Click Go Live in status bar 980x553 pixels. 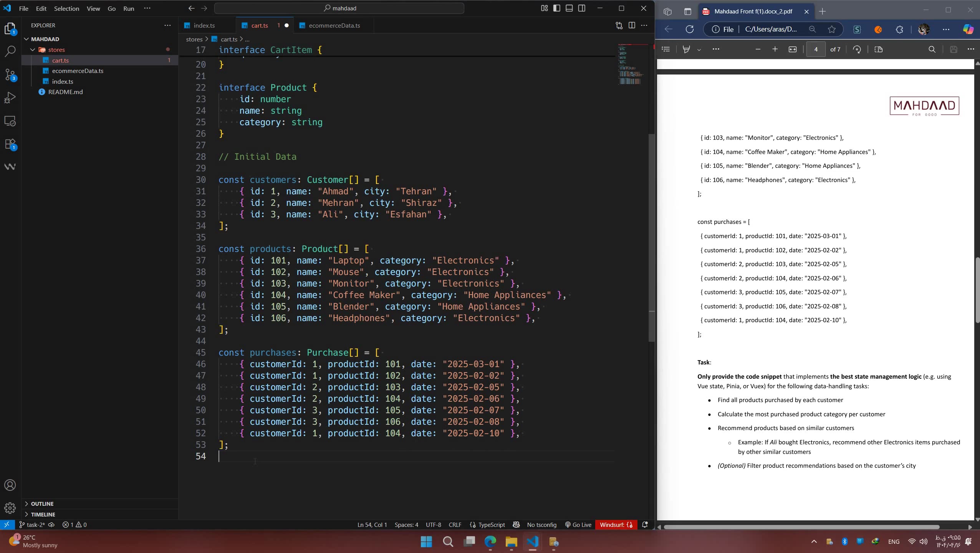(578, 525)
